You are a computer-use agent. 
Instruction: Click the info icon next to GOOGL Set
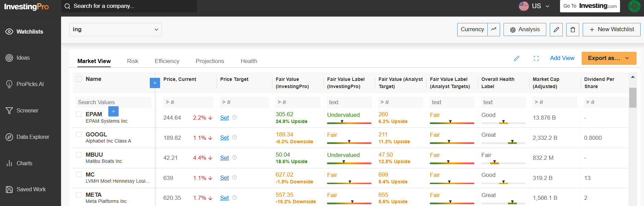[x=234, y=137]
